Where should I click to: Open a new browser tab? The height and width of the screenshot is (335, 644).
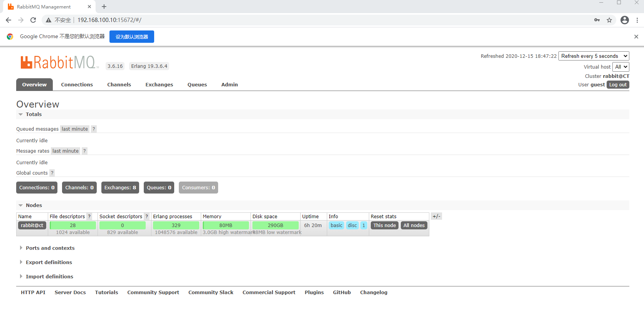point(104,7)
